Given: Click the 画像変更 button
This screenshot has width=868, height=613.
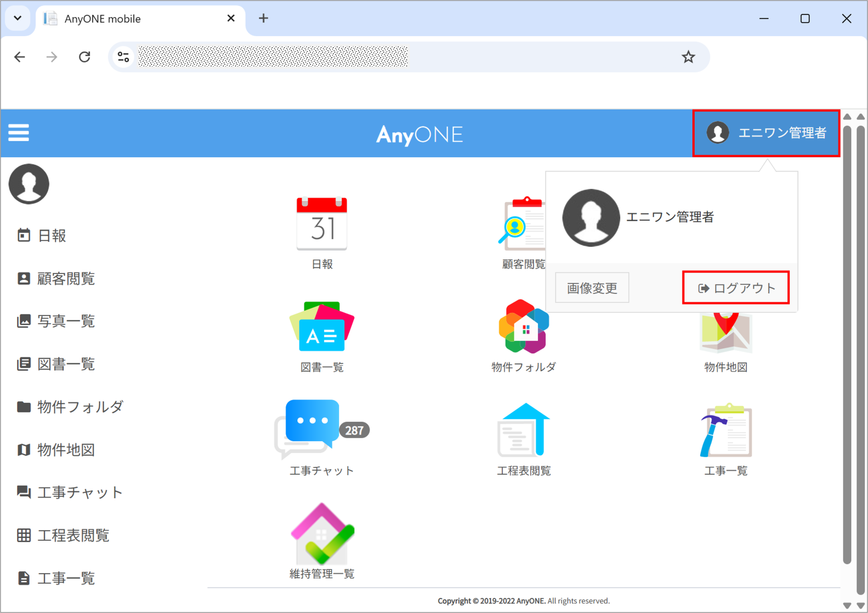Looking at the screenshot, I should pyautogui.click(x=592, y=288).
